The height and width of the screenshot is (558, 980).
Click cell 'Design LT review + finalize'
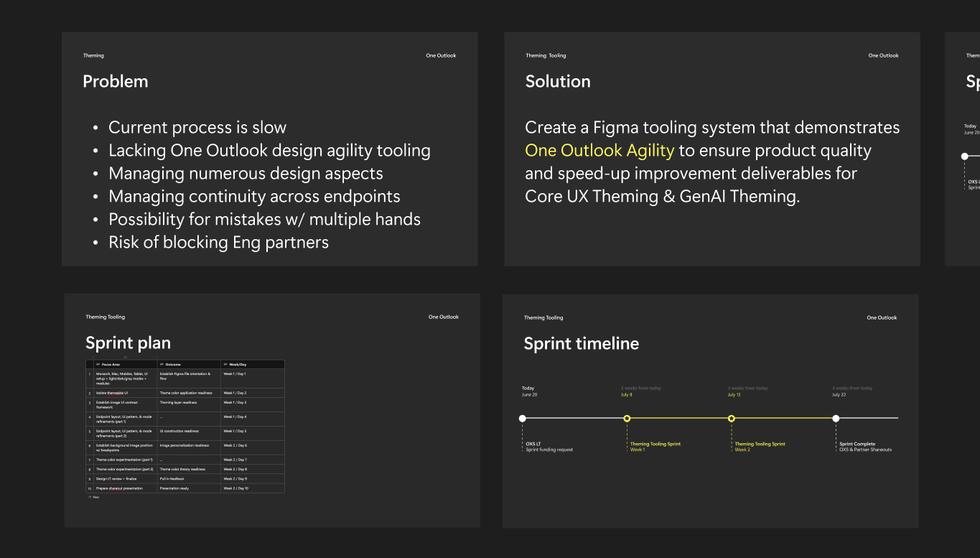126,478
